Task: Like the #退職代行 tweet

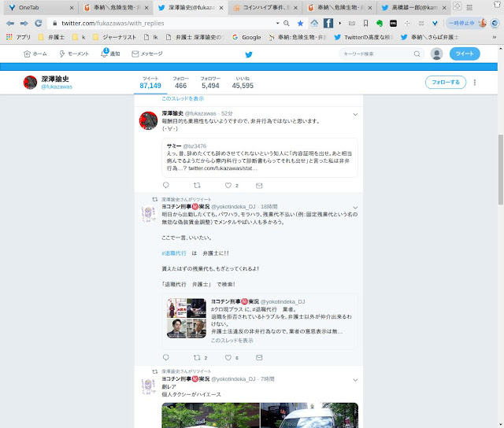Action: pos(228,357)
